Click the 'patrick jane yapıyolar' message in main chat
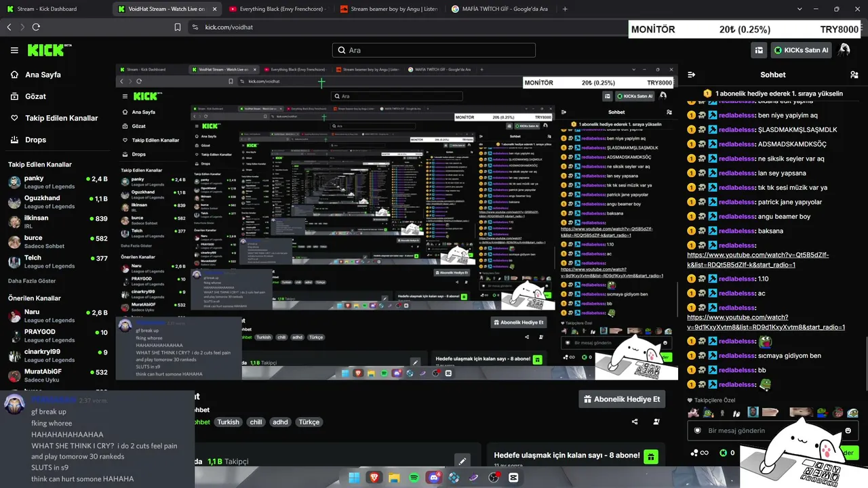 pyautogui.click(x=790, y=202)
